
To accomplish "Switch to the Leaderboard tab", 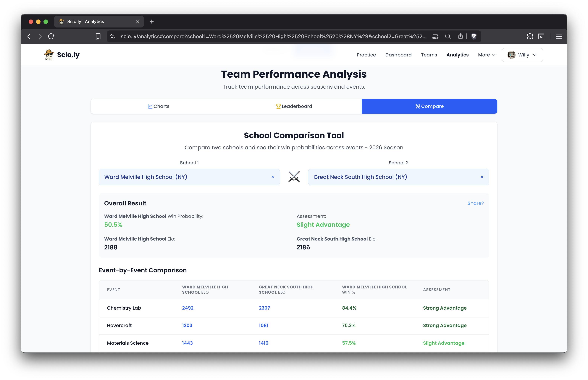I will (x=294, y=106).
